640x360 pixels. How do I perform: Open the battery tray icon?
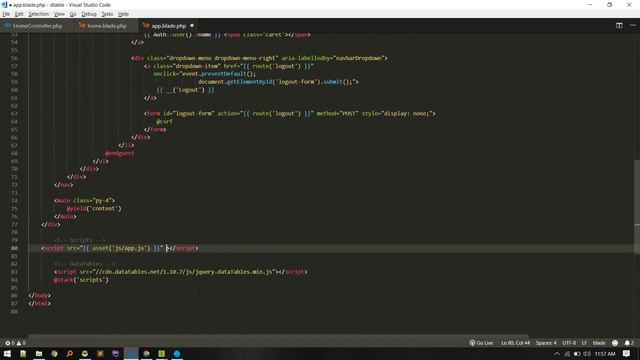[577, 353]
